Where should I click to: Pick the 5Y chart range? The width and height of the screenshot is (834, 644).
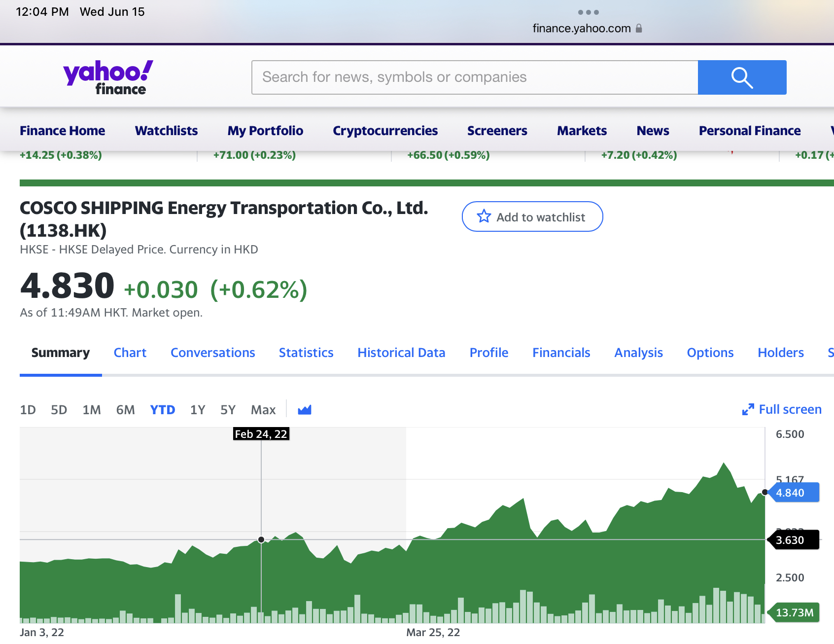tap(228, 410)
